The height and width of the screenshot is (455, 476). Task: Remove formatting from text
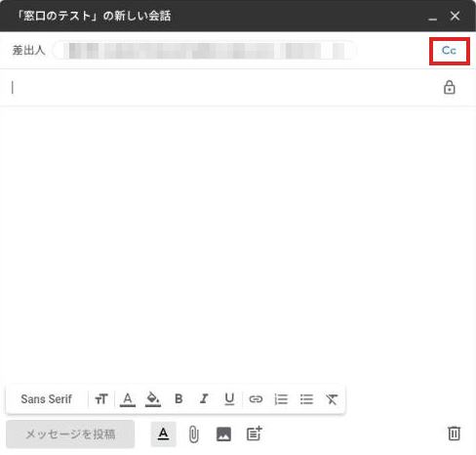point(332,398)
